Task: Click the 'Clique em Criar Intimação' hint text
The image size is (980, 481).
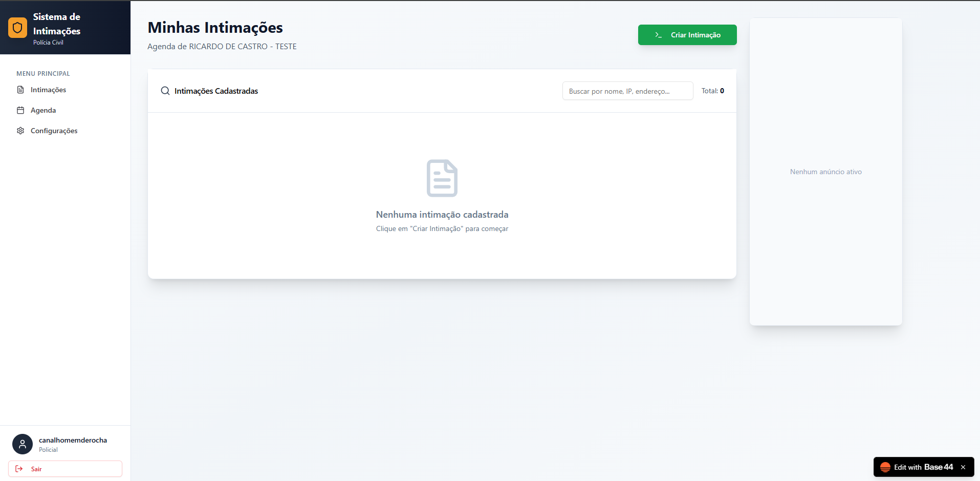Action: 442,228
